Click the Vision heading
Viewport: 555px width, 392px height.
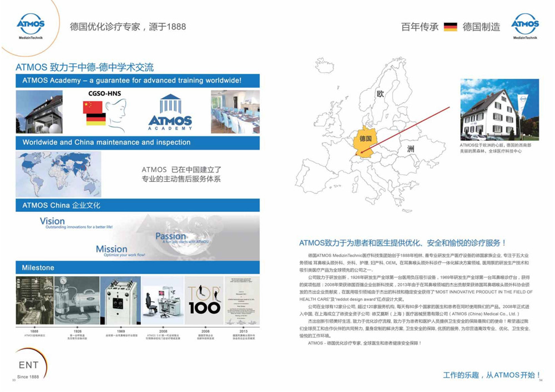52,221
